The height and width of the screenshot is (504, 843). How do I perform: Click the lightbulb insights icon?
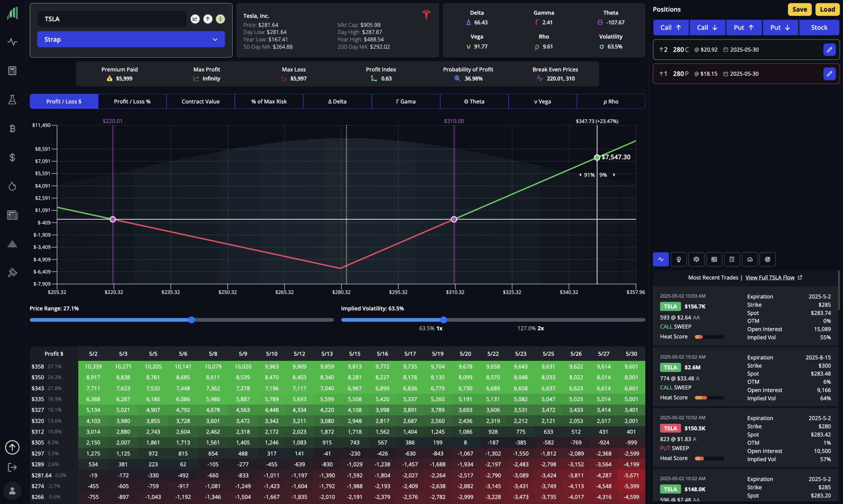[x=678, y=260]
